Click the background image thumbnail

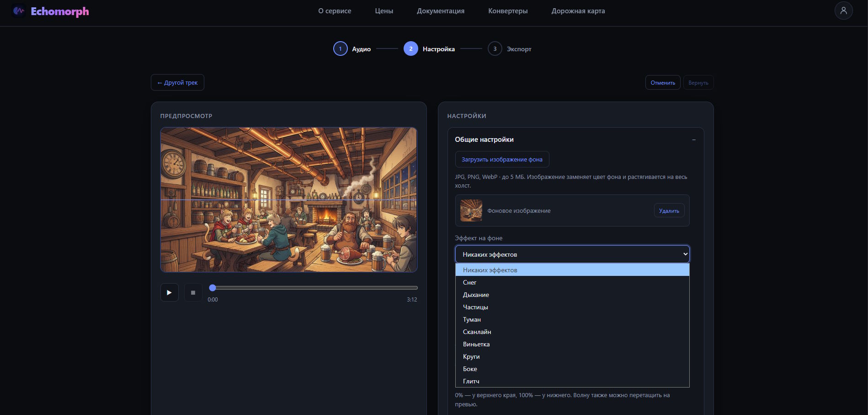click(x=471, y=210)
